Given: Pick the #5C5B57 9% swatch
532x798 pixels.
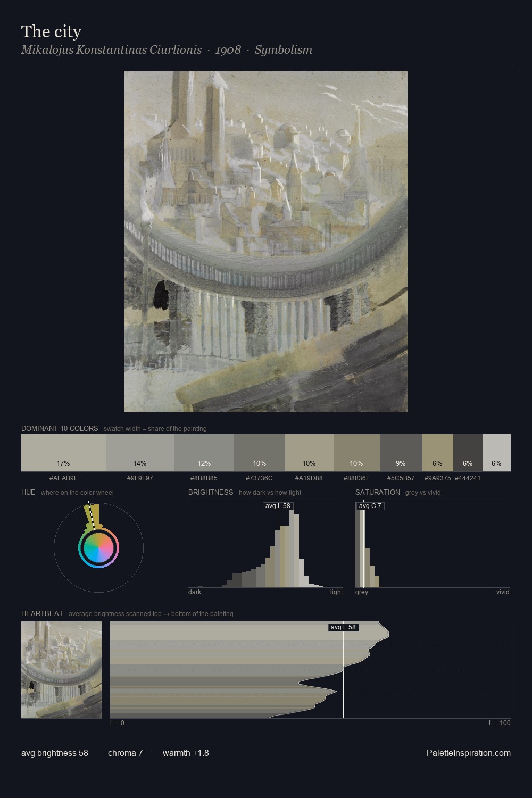Looking at the screenshot, I should tap(401, 453).
